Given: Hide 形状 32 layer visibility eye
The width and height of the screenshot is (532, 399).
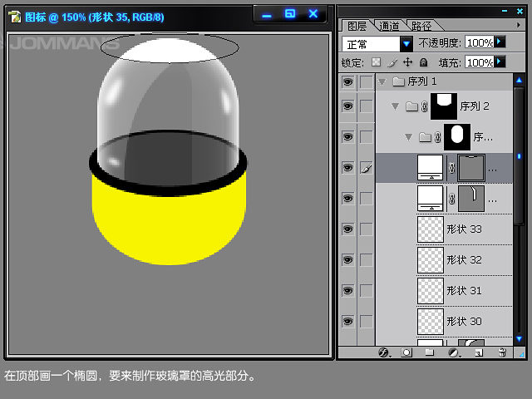Looking at the screenshot, I should [347, 260].
